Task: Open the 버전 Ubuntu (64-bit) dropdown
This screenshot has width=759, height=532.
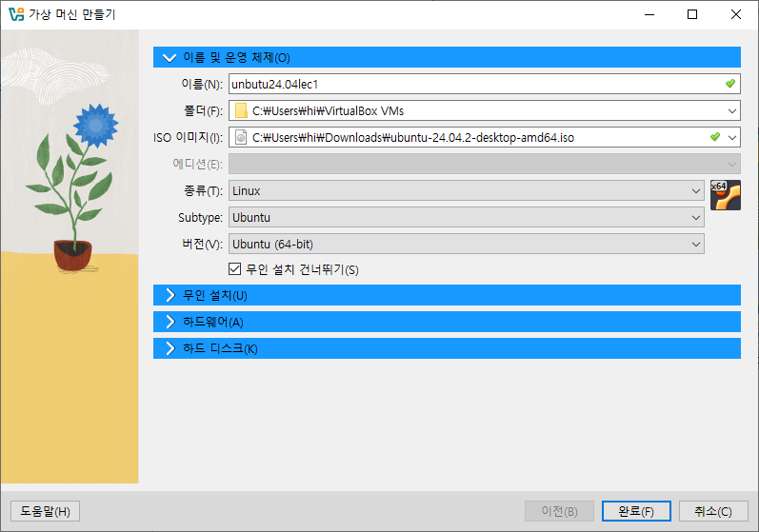Action: point(466,244)
